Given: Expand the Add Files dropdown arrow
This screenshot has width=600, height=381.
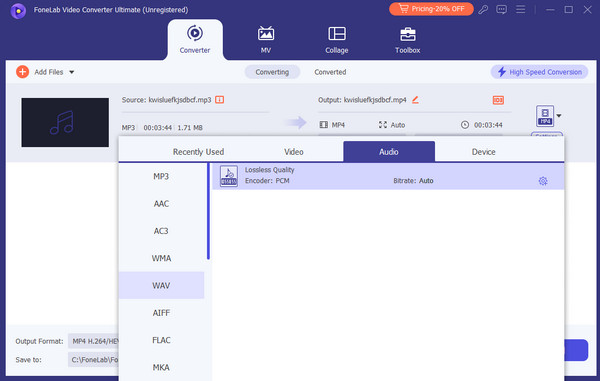Looking at the screenshot, I should point(72,72).
